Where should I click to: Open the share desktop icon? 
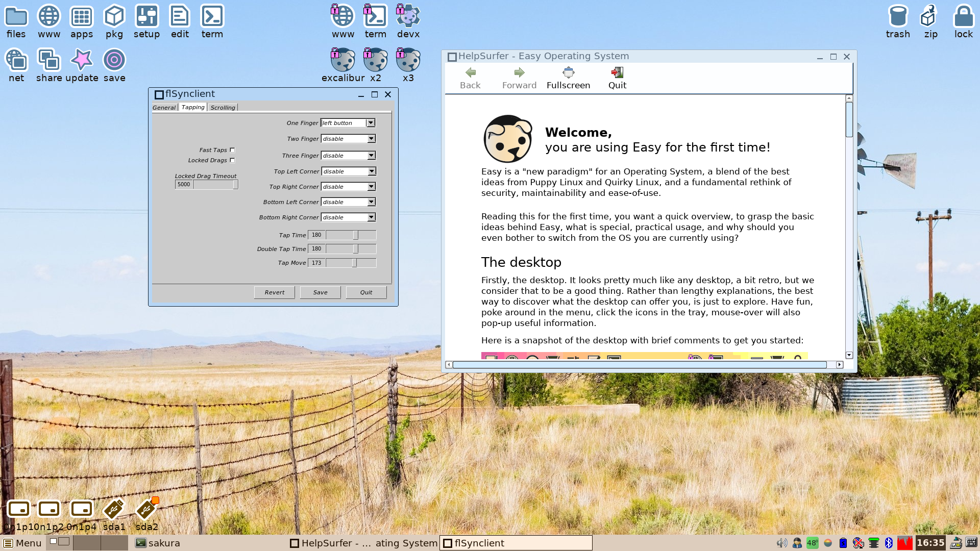point(49,65)
